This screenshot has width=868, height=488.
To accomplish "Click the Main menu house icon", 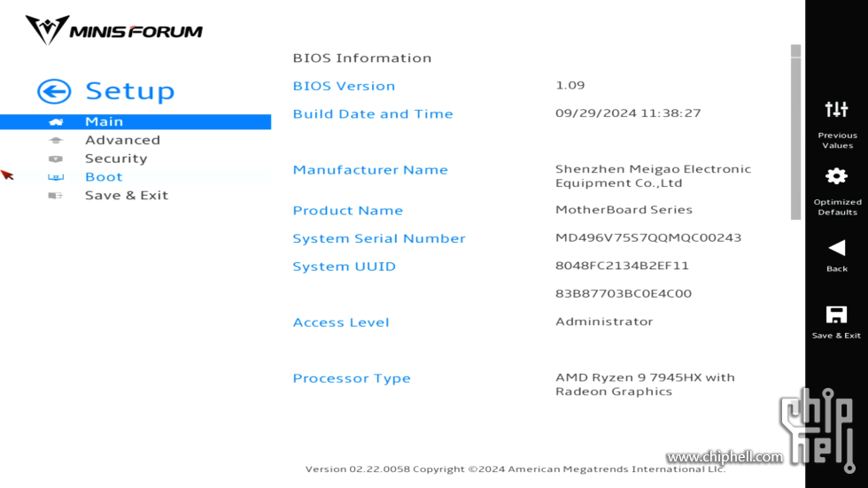I will 55,121.
